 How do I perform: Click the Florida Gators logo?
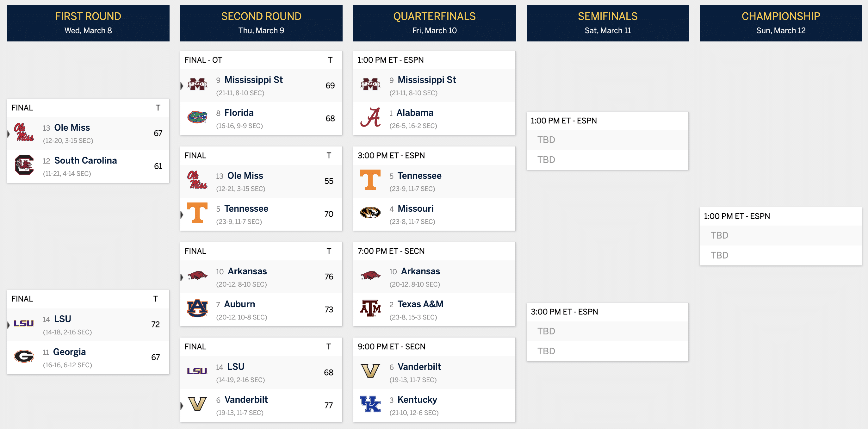(x=197, y=118)
